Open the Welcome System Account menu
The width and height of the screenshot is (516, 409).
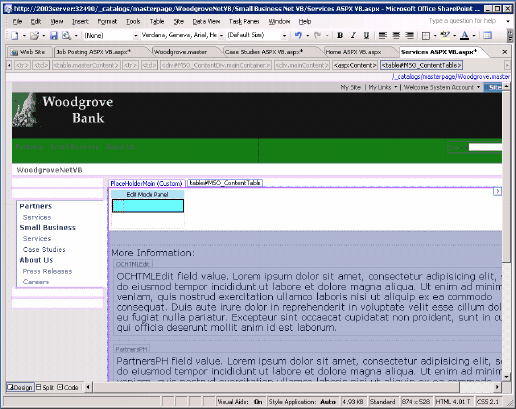[x=442, y=87]
